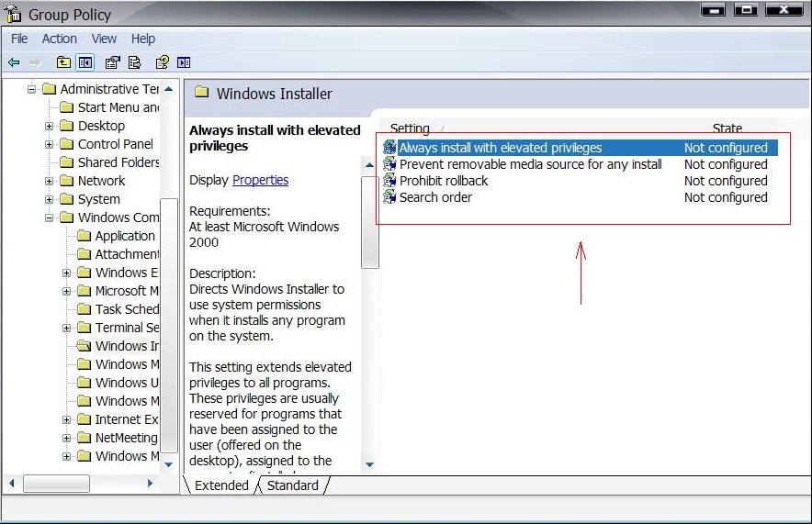The image size is (812, 524).
Task: Click the description pane scroll-down arrow
Action: click(x=369, y=464)
